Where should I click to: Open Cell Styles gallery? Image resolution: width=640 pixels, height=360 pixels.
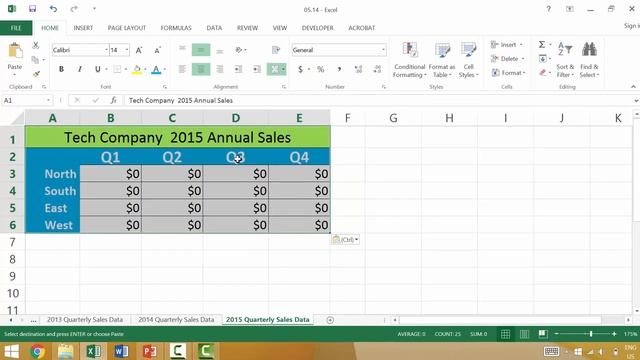[x=468, y=60]
